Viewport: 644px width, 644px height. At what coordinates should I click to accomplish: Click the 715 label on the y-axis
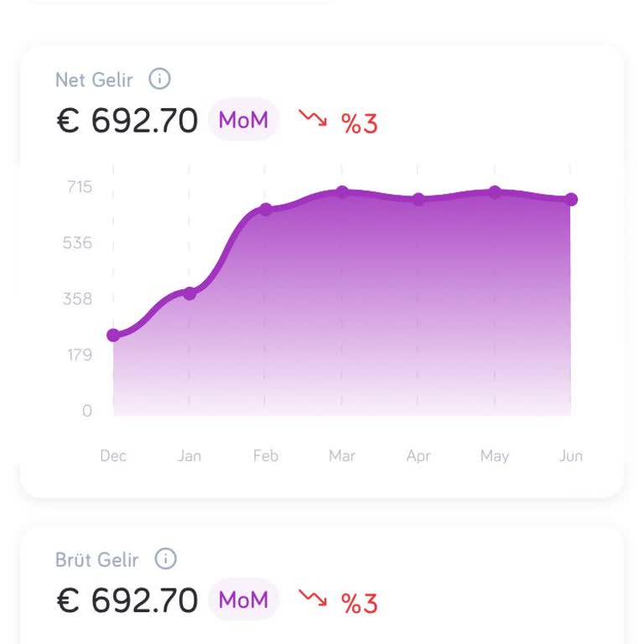[x=80, y=186]
